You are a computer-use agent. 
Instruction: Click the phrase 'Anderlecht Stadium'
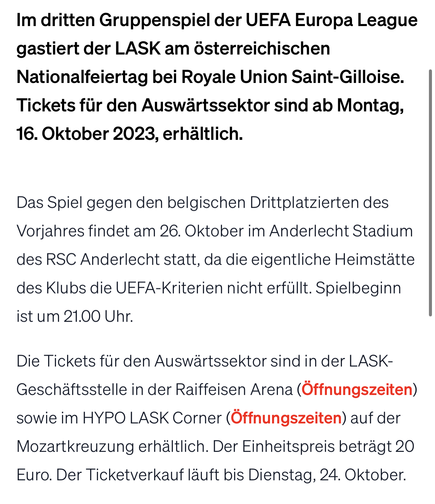coord(341,231)
